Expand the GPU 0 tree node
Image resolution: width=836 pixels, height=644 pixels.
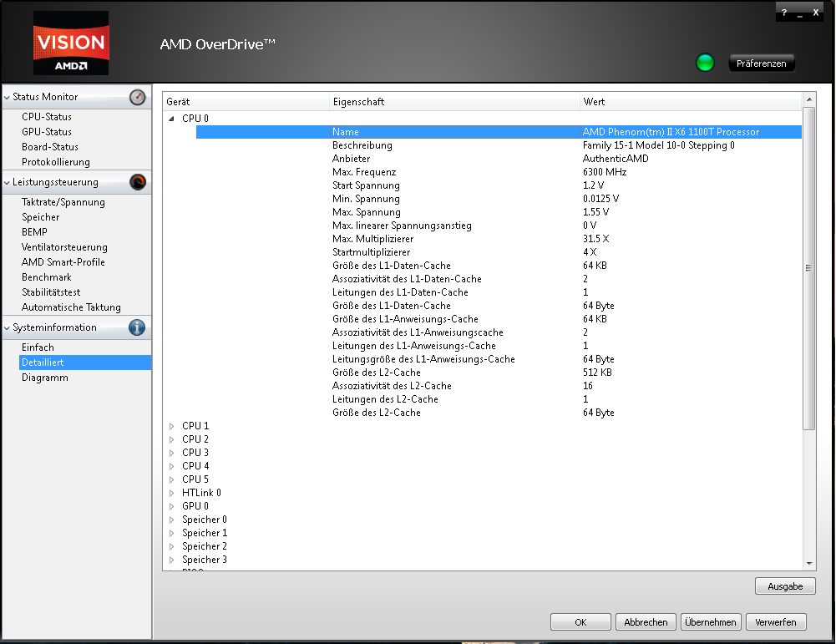pos(172,506)
